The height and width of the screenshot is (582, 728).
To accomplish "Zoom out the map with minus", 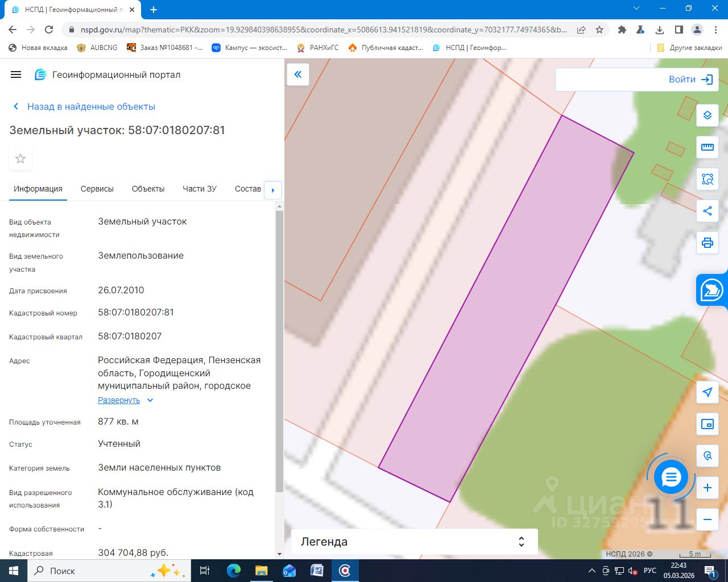I will click(708, 519).
